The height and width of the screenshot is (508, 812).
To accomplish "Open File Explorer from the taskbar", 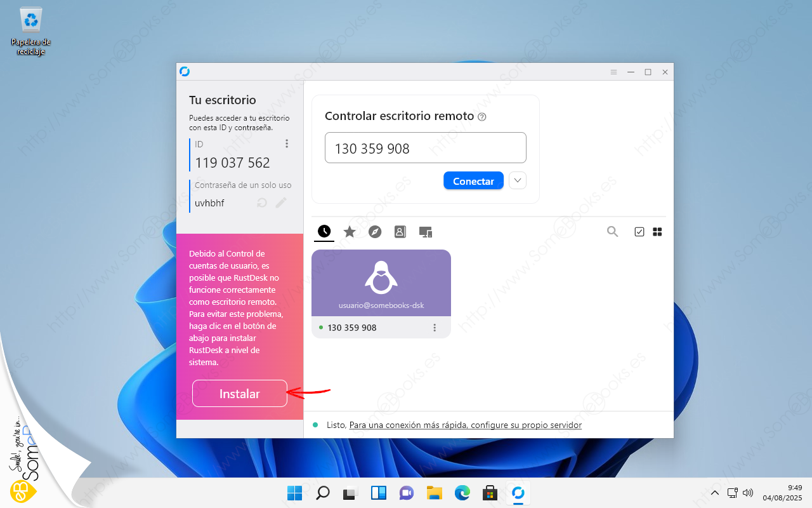I will [435, 493].
